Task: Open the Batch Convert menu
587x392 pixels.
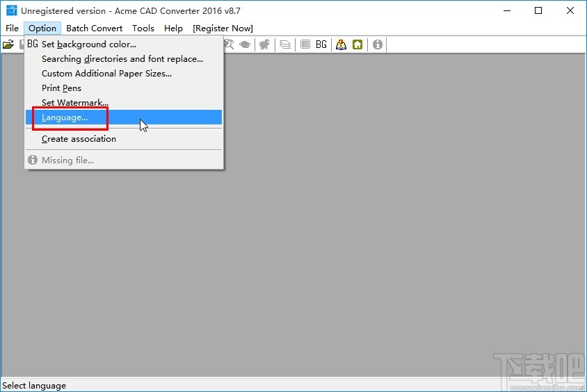Action: (x=95, y=28)
